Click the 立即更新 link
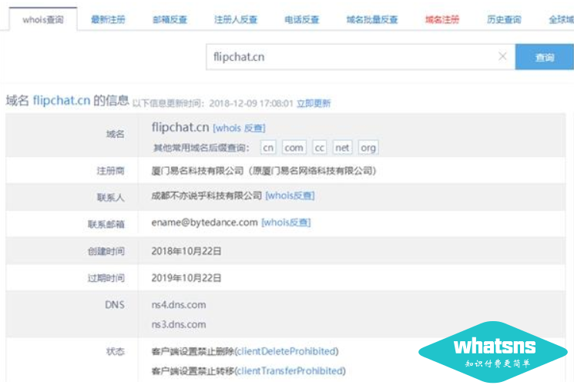The width and height of the screenshot is (574, 392). coord(314,103)
